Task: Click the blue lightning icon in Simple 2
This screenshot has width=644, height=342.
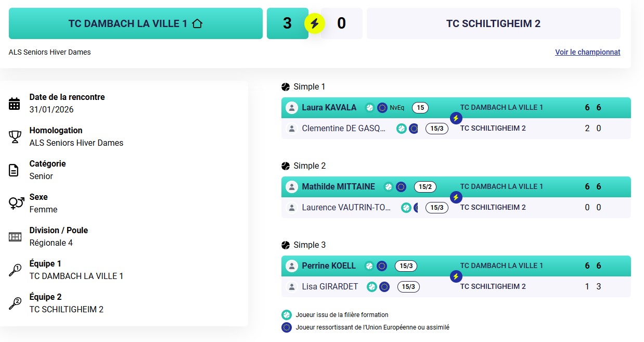Action: pos(456,197)
